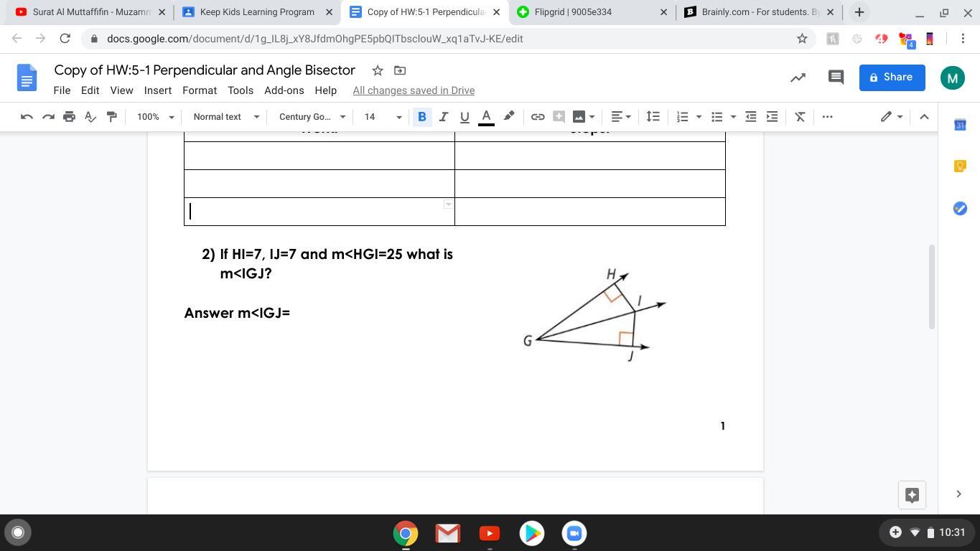Image resolution: width=980 pixels, height=551 pixels.
Task: Open Google Calendar side panel
Action: click(960, 125)
